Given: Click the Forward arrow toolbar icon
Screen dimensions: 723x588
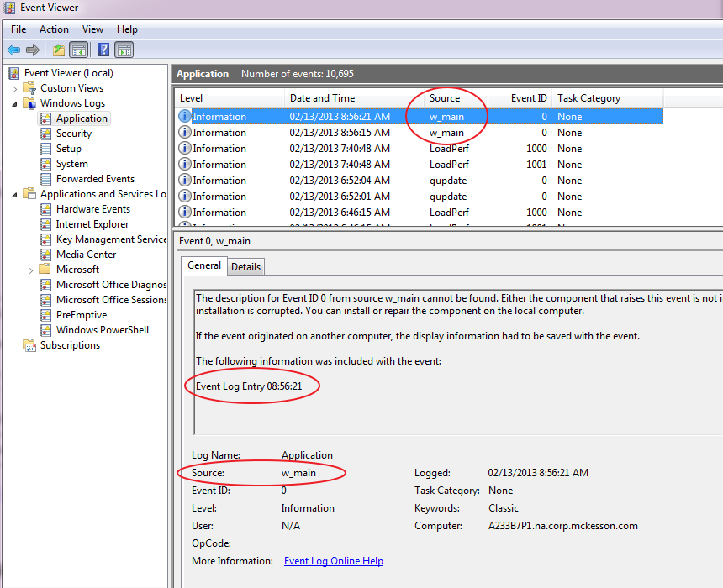Looking at the screenshot, I should coord(33,50).
